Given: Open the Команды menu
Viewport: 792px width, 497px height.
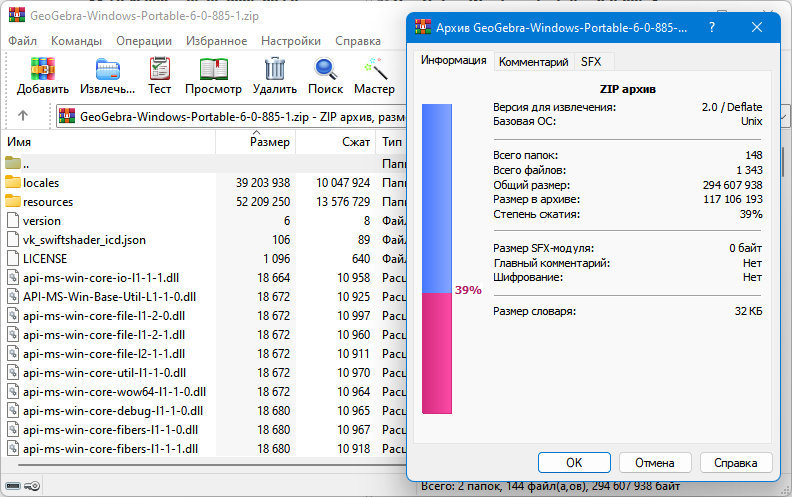Looking at the screenshot, I should click(76, 41).
